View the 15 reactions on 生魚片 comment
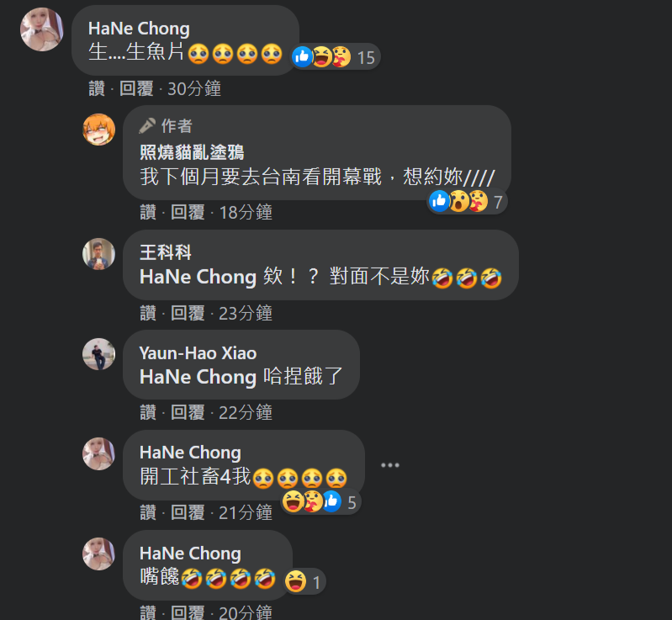672x620 pixels. (x=334, y=56)
